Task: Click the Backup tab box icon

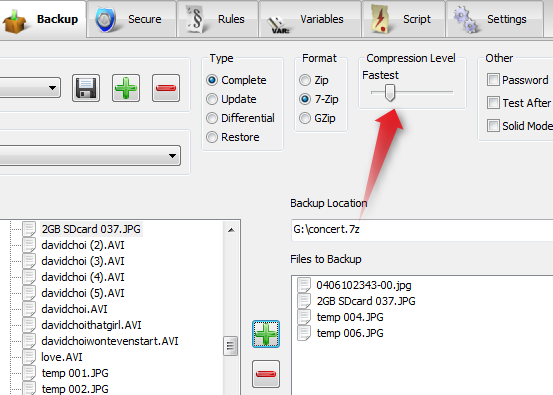Action: pos(14,21)
